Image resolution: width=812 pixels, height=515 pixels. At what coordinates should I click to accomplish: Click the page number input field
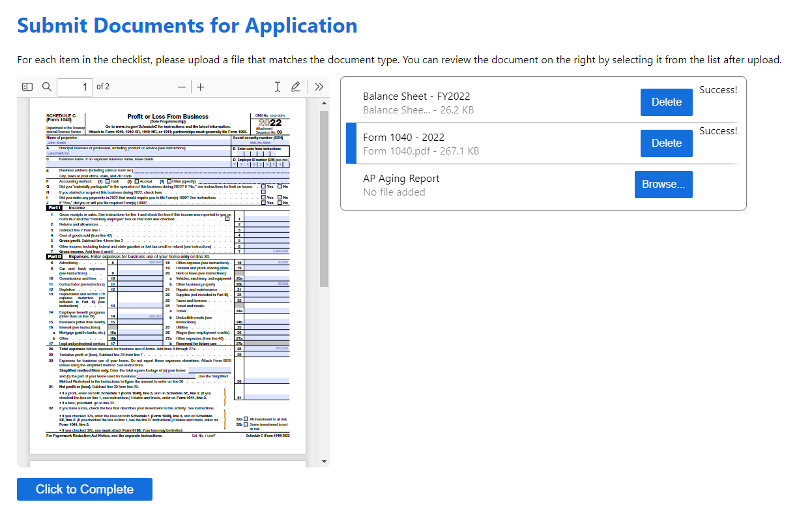[x=74, y=86]
